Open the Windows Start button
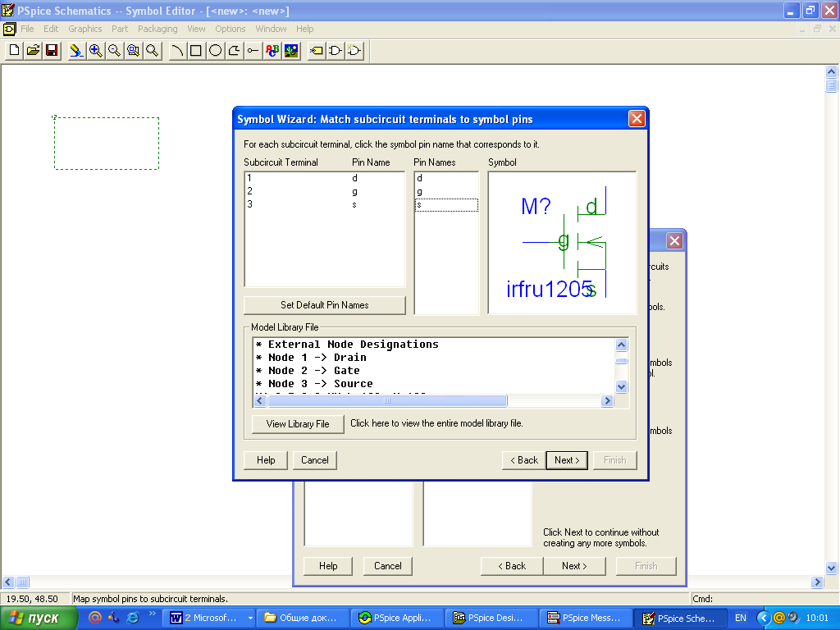The image size is (840, 630). point(38,619)
